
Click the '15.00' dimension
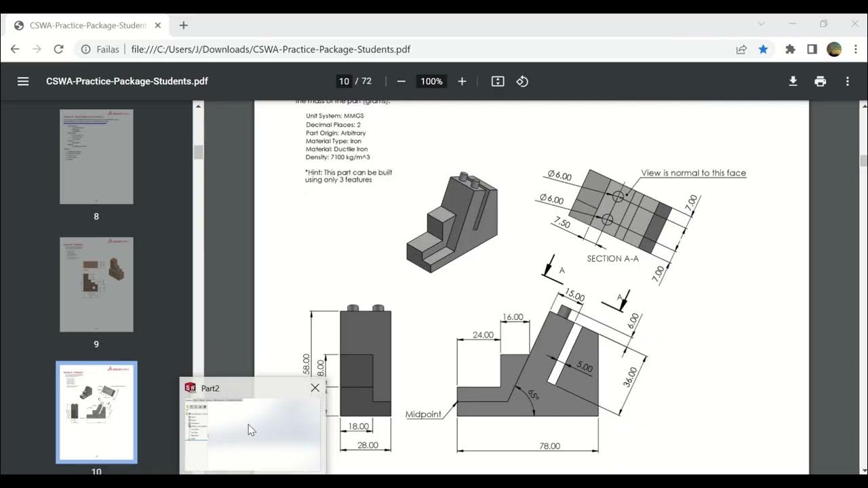tap(574, 296)
